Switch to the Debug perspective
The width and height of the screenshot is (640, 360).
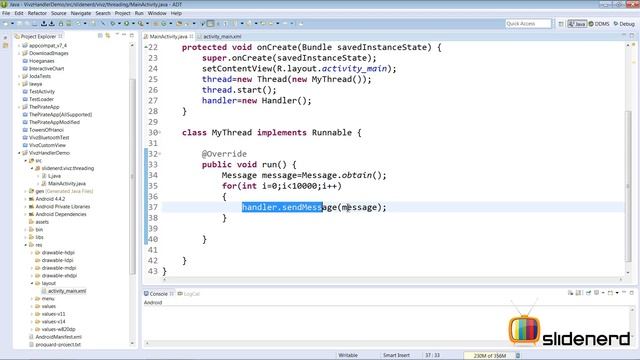(624, 24)
